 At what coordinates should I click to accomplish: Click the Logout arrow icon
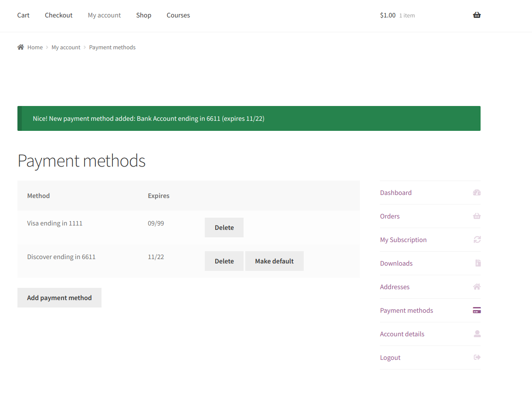477,358
